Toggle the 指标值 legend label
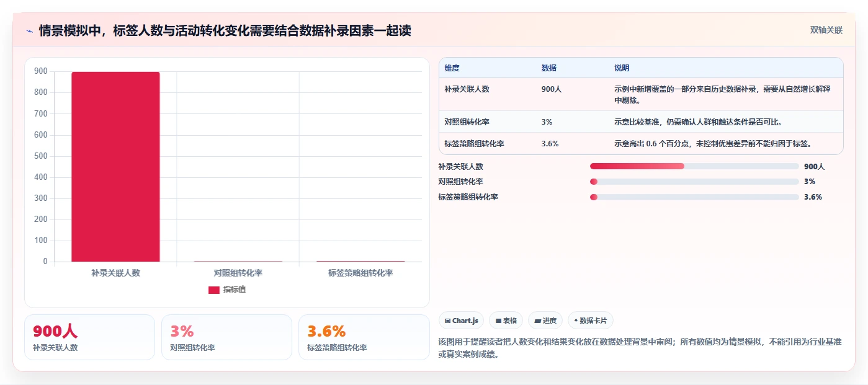This screenshot has height=385, width=868. click(235, 290)
